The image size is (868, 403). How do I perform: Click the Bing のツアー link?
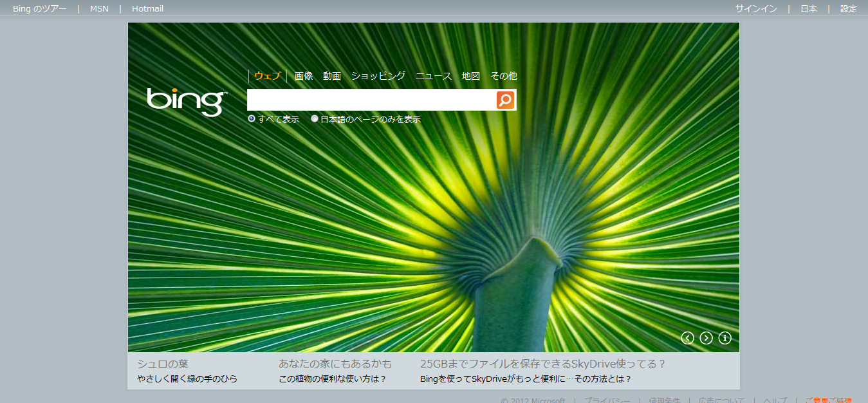39,9
